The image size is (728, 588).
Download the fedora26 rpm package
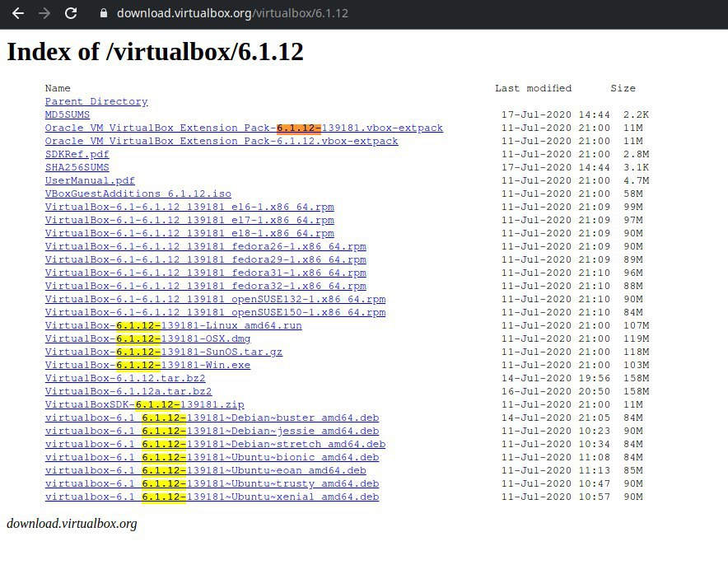(x=205, y=246)
